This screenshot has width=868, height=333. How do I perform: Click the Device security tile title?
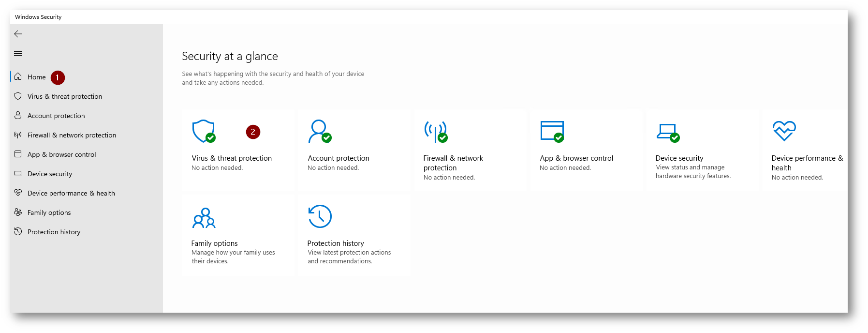679,158
